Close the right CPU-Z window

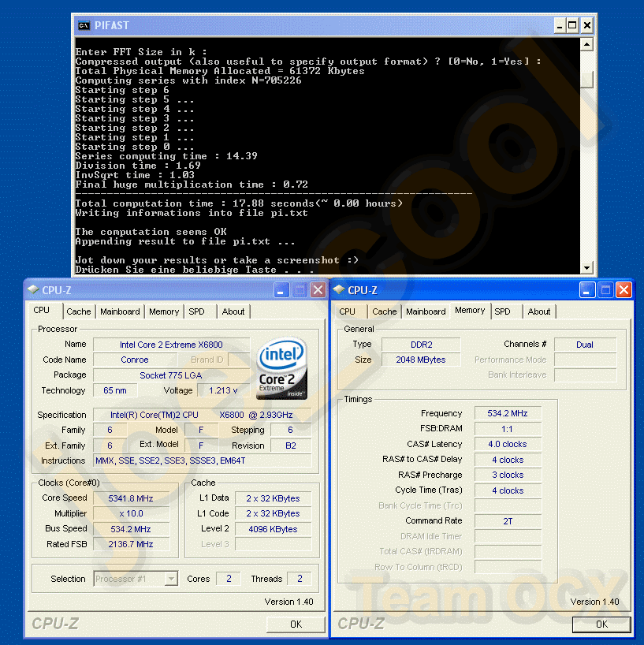pyautogui.click(x=624, y=290)
